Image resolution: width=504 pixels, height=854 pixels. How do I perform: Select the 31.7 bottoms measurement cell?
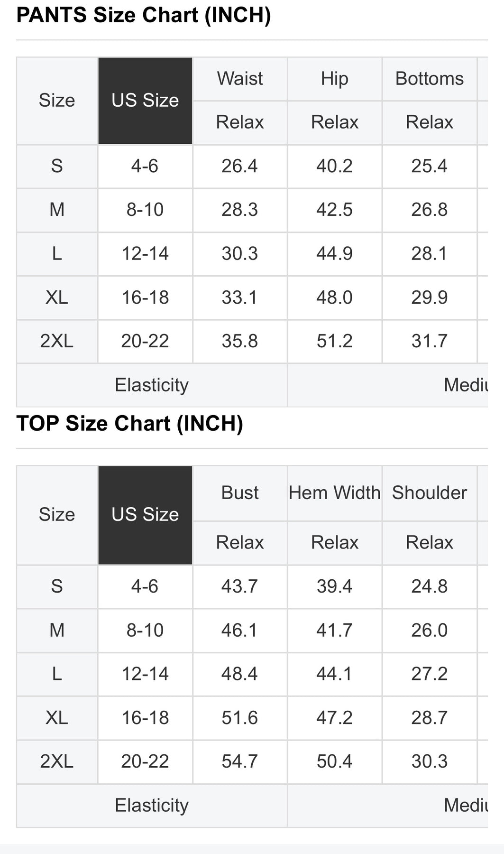point(429,341)
